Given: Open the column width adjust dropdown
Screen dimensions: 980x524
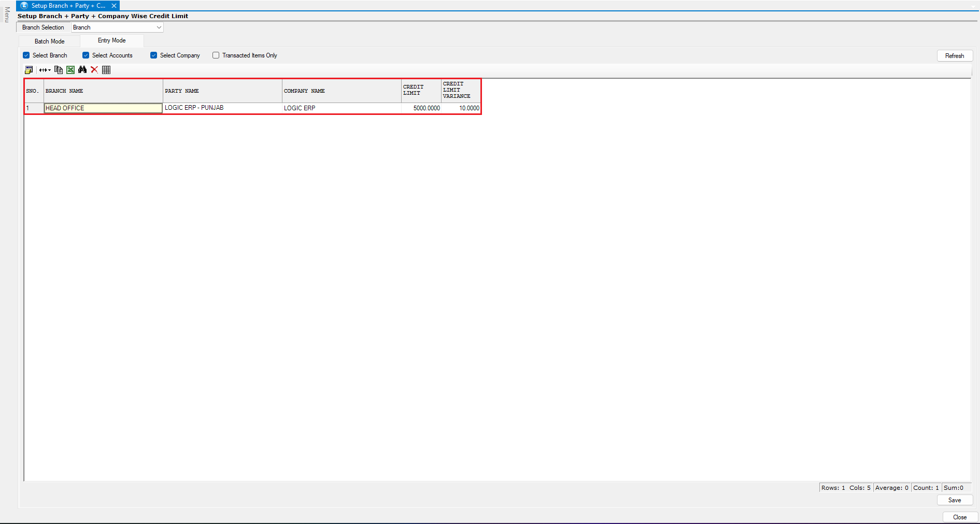Looking at the screenshot, I should (45, 70).
